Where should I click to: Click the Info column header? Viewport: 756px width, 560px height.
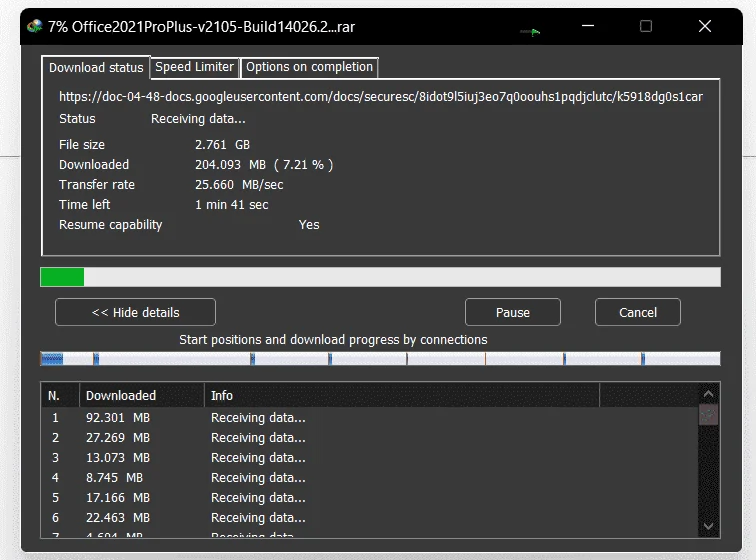pyautogui.click(x=402, y=396)
